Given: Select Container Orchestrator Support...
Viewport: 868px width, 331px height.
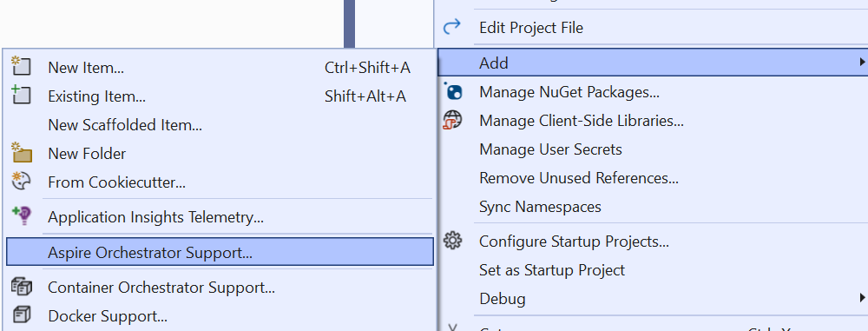Looking at the screenshot, I should tap(220, 288).
